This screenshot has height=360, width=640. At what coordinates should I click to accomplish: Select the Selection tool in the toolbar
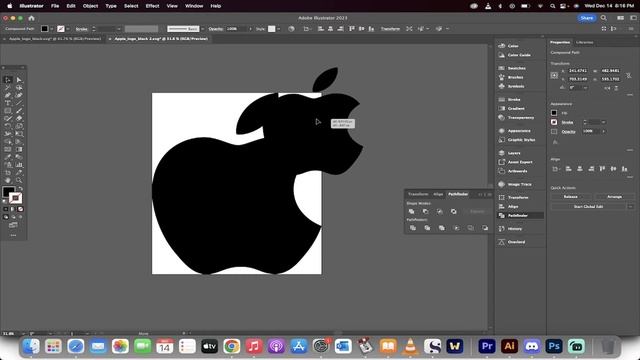pos(8,80)
